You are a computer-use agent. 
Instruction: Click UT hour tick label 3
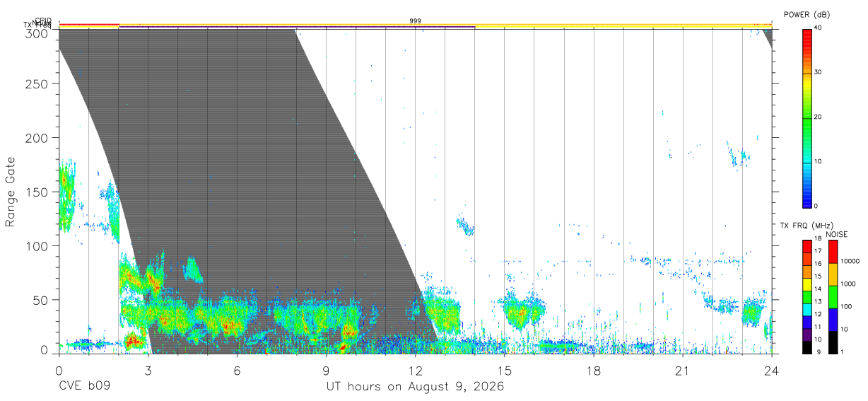click(148, 371)
